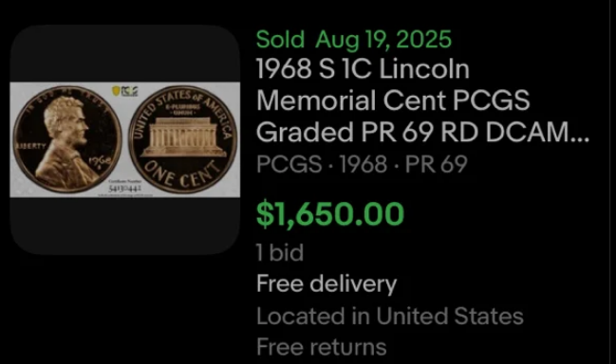Image resolution: width=616 pixels, height=364 pixels.
Task: Click the Free delivery text
Action: tap(327, 284)
